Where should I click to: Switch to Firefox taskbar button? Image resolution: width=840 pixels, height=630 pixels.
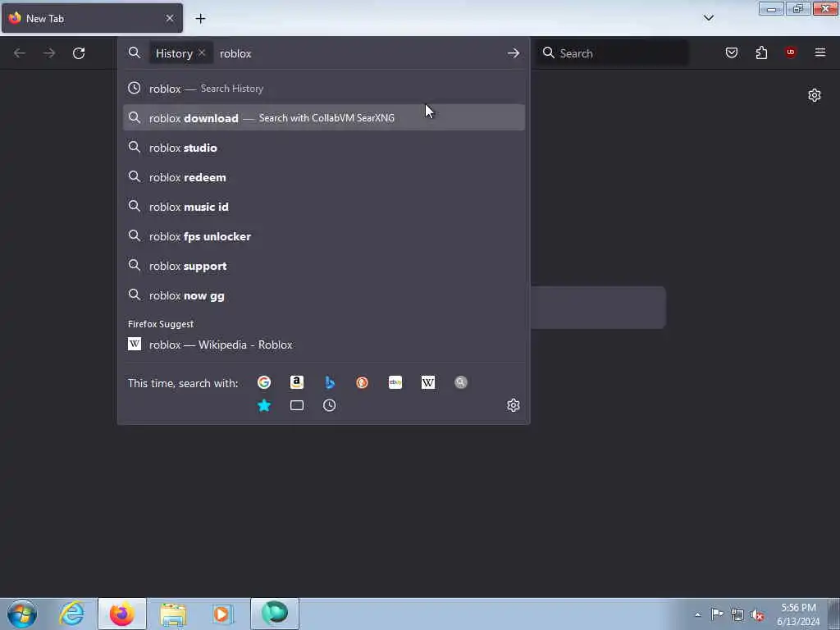click(x=122, y=614)
